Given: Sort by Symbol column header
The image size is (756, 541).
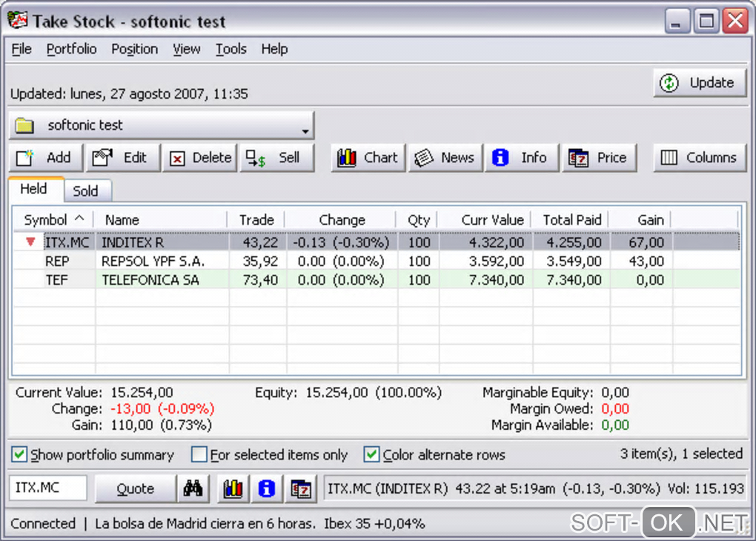Looking at the screenshot, I should pyautogui.click(x=54, y=220).
